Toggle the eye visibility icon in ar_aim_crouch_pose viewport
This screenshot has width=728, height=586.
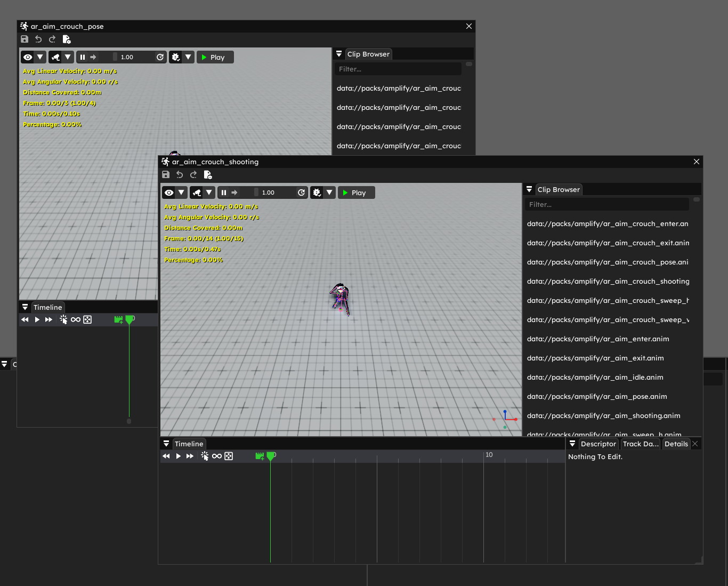pos(27,57)
